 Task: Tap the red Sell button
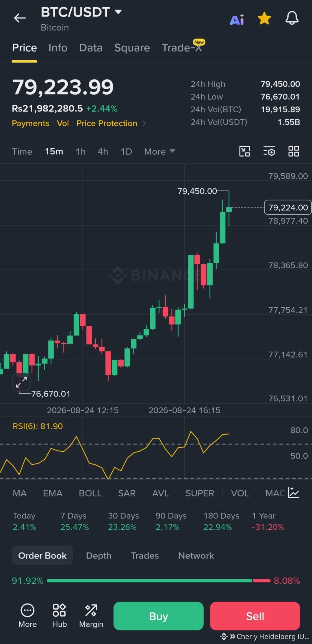pyautogui.click(x=255, y=616)
